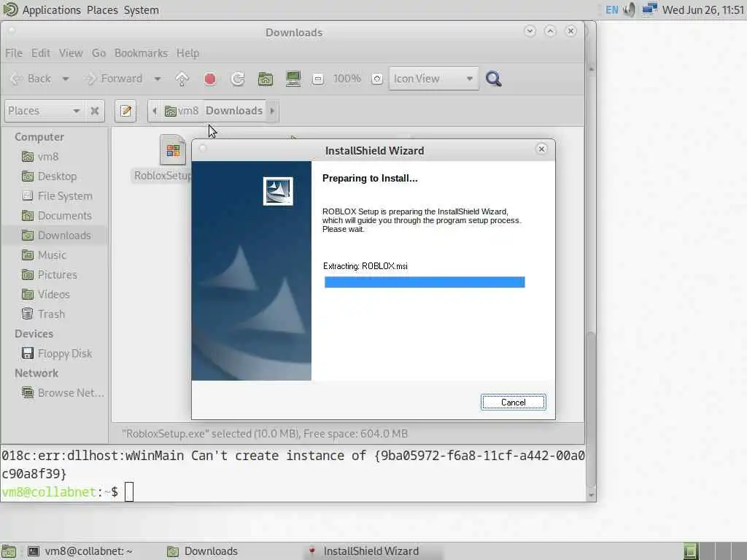
Task: Click the red Stop loading icon
Action: [x=210, y=79]
